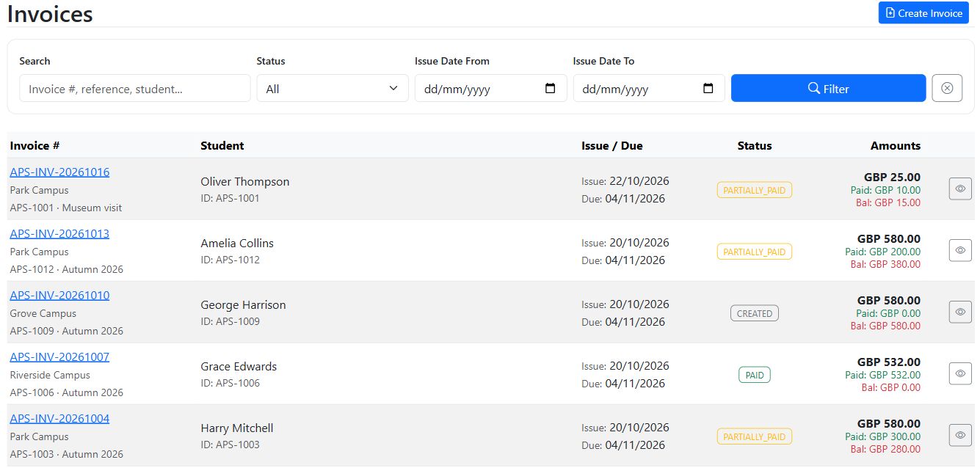Click student name Amelia Collins
980x468 pixels.
237,244
